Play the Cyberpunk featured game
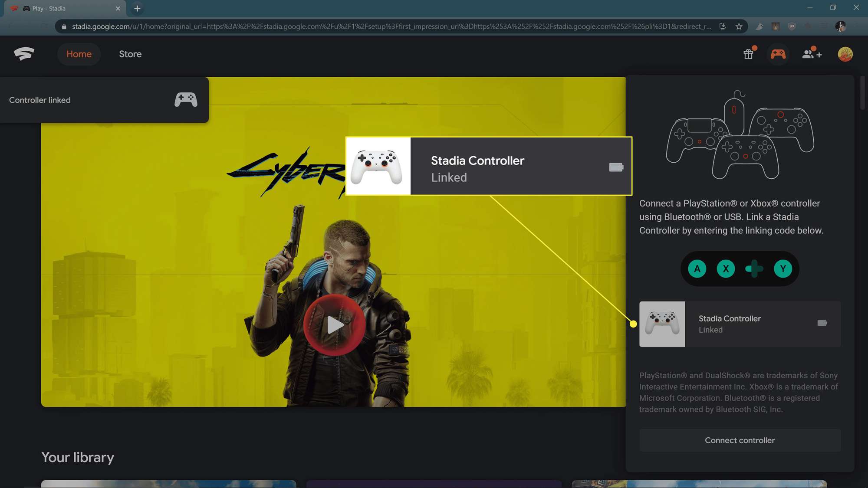 pos(334,325)
